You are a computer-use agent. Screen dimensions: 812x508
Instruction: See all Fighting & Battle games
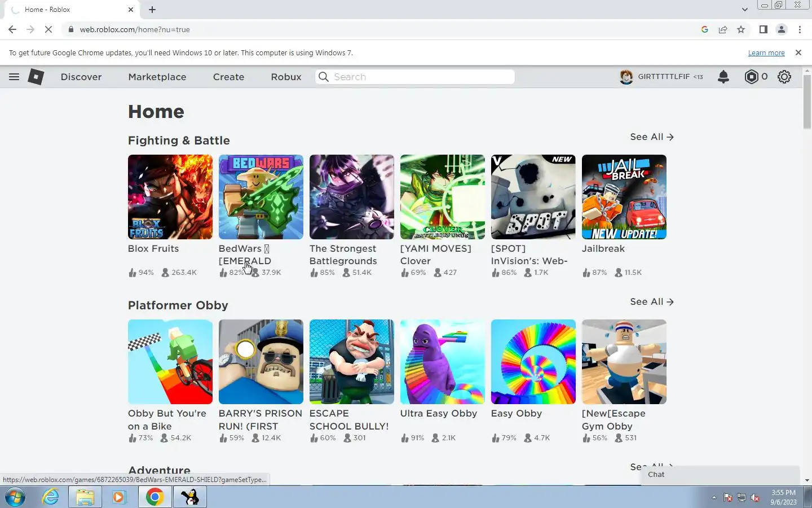pos(652,137)
